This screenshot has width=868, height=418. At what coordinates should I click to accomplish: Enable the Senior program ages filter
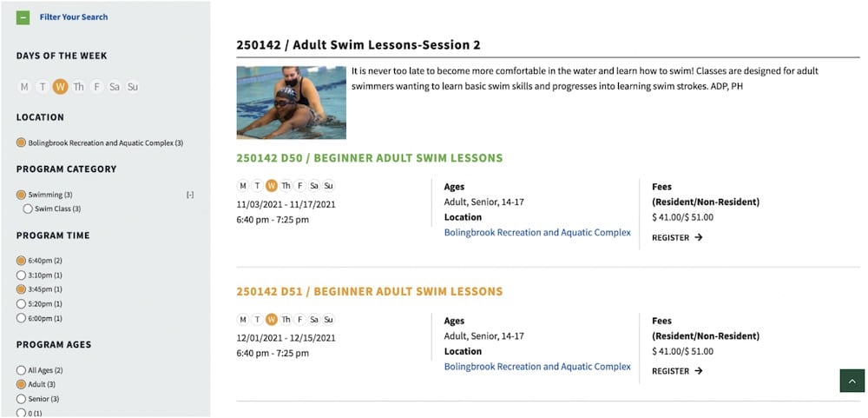(21, 399)
